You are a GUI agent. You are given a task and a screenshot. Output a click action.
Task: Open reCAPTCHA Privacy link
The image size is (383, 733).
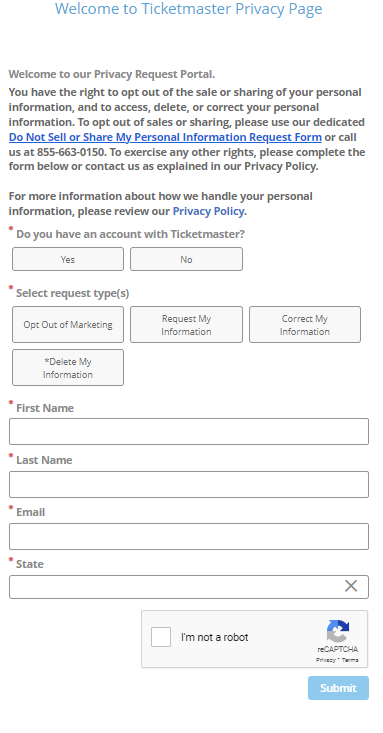click(x=325, y=660)
